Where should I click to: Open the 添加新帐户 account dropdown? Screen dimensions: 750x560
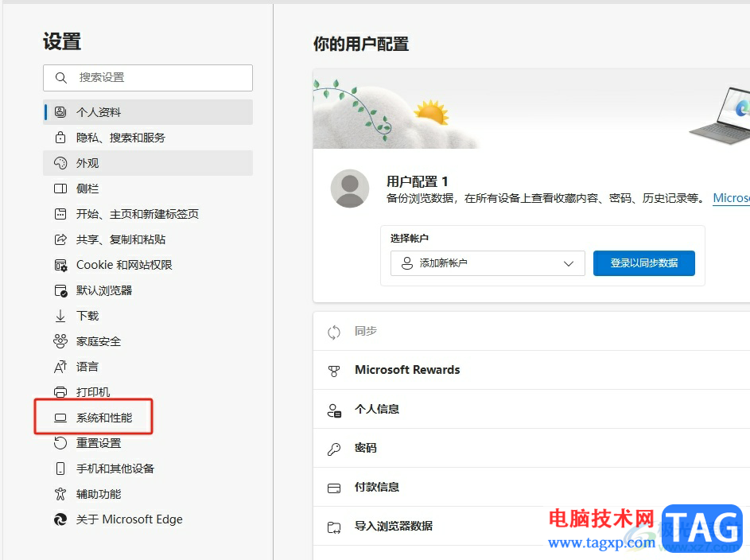488,263
